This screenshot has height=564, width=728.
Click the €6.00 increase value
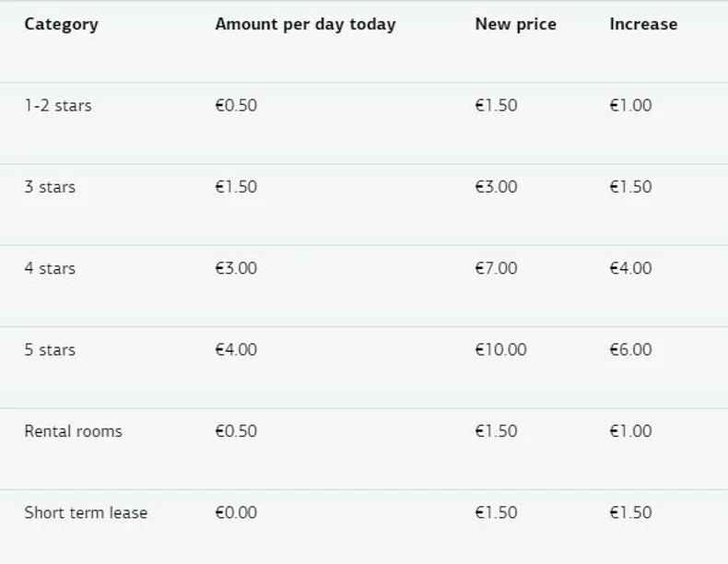(630, 350)
